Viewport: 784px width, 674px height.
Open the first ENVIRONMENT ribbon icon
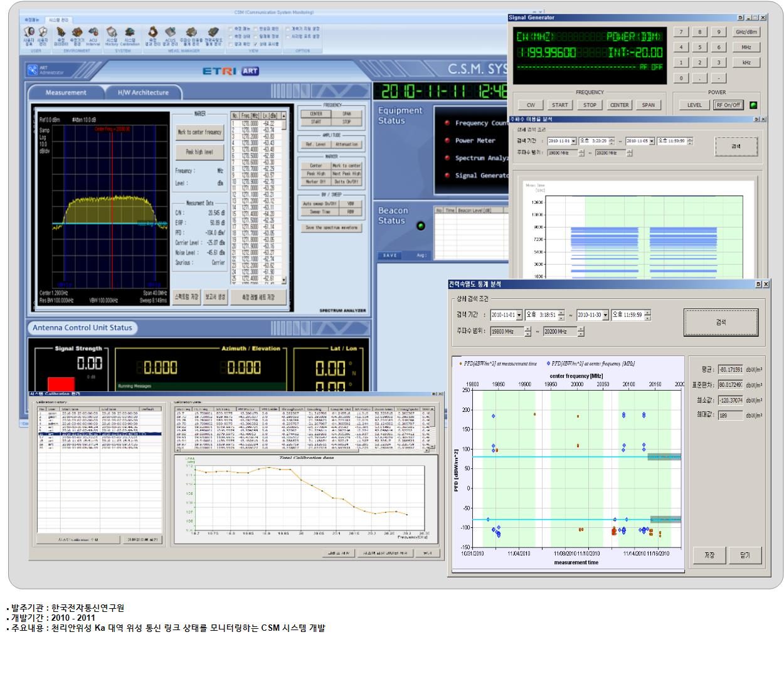click(x=61, y=36)
